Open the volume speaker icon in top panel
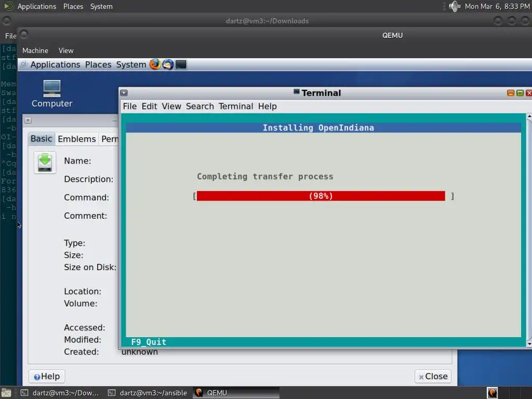The width and height of the screenshot is (532, 399). [455, 6]
